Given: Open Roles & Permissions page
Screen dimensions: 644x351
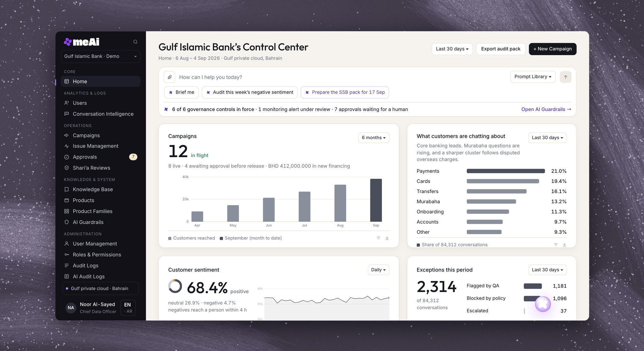Looking at the screenshot, I should [x=100, y=255].
